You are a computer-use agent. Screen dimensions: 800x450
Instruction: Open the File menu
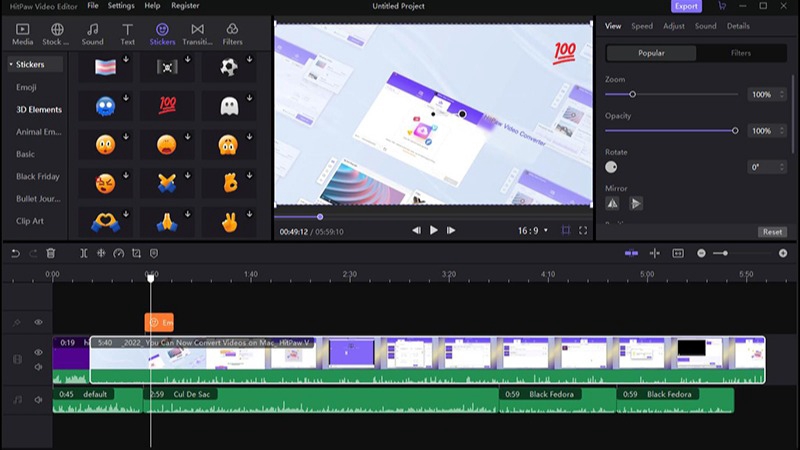93,6
